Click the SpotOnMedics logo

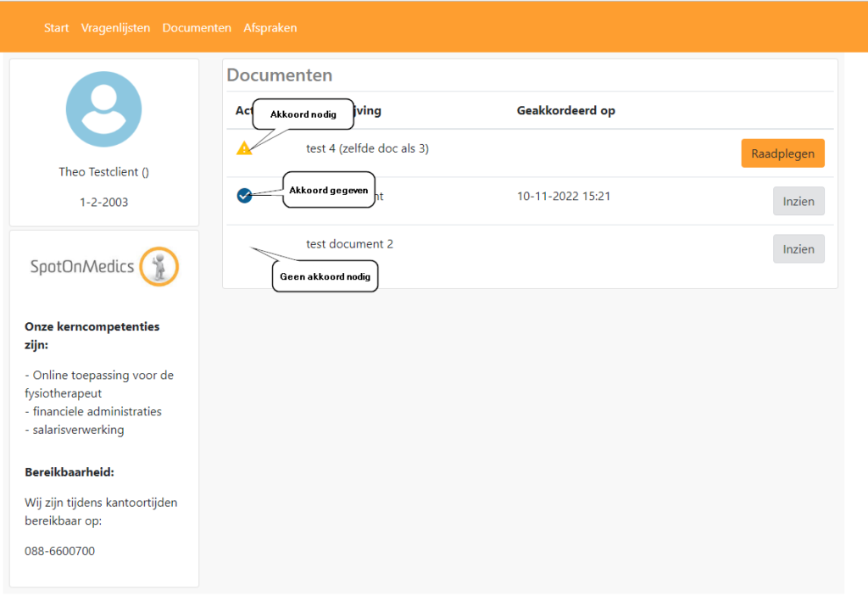tap(103, 267)
